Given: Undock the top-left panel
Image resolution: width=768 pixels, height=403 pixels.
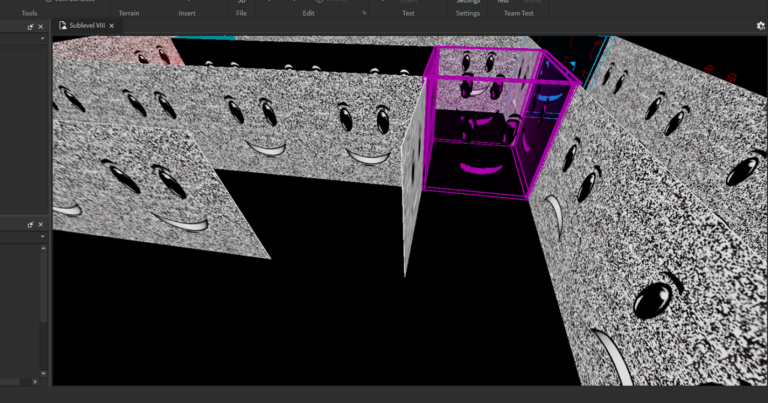Looking at the screenshot, I should [31, 27].
